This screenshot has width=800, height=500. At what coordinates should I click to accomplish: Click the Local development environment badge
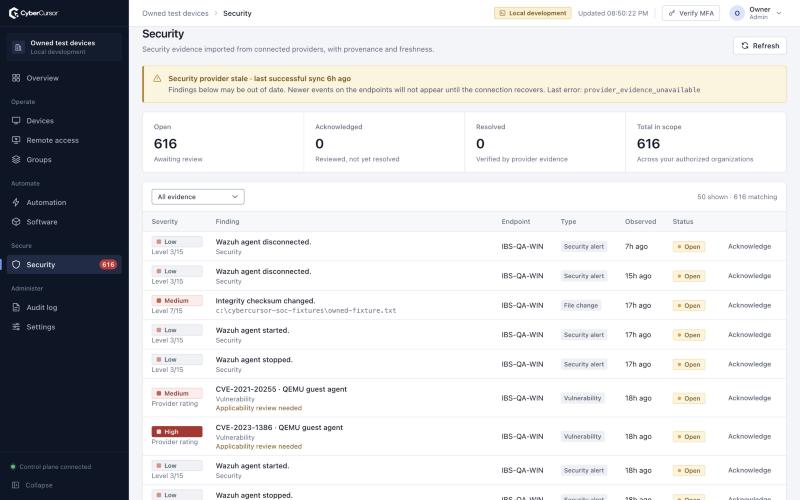tap(533, 13)
